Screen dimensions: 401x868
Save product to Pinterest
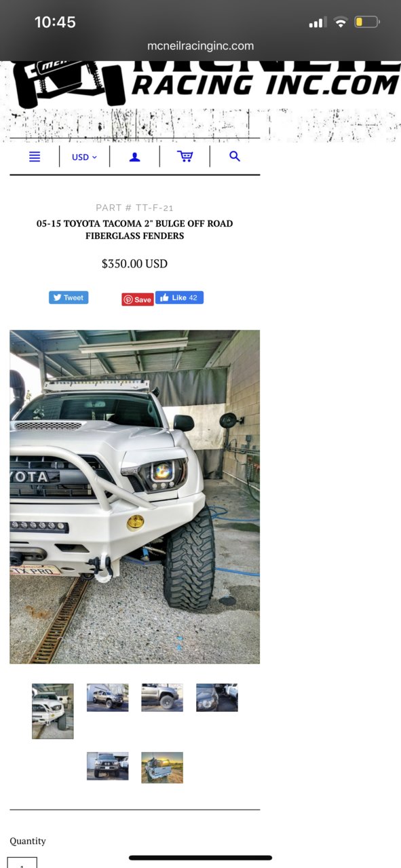tap(138, 299)
